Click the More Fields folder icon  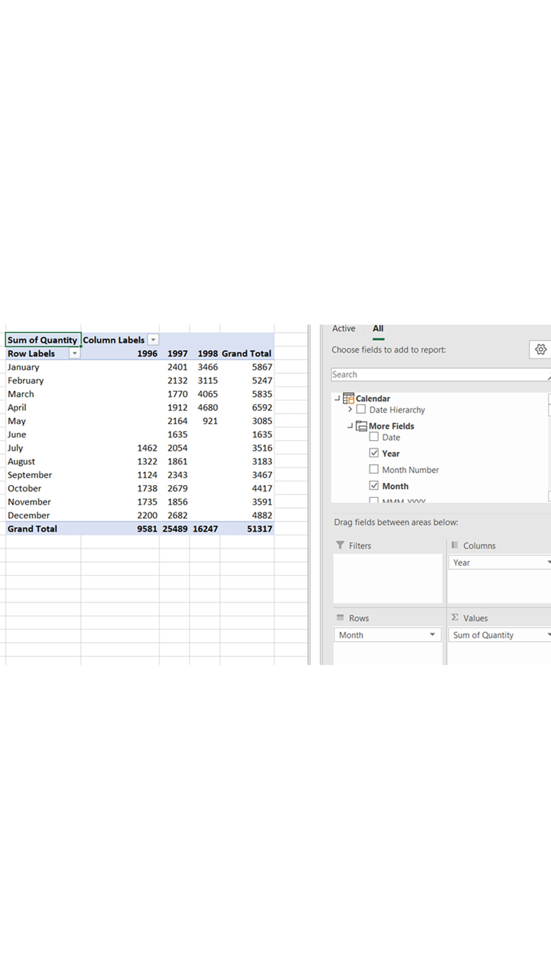pyautogui.click(x=361, y=426)
